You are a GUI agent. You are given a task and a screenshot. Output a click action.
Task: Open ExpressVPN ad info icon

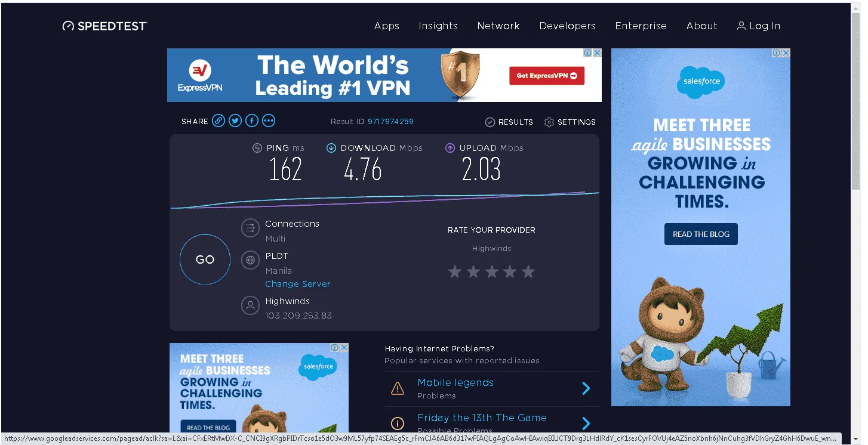pos(588,53)
